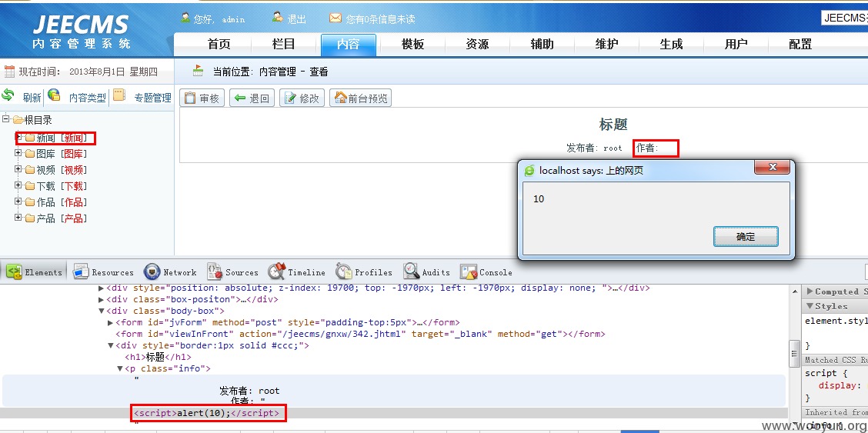
Task: Open the Console panel
Action: point(486,272)
